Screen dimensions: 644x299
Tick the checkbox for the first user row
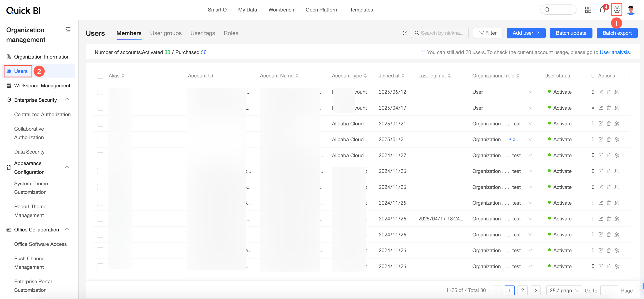tap(100, 92)
